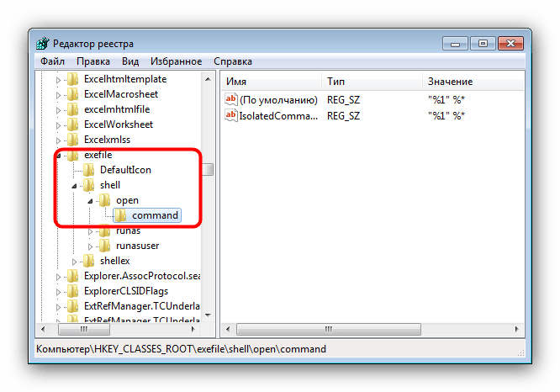Select the exefile key label

click(x=98, y=155)
